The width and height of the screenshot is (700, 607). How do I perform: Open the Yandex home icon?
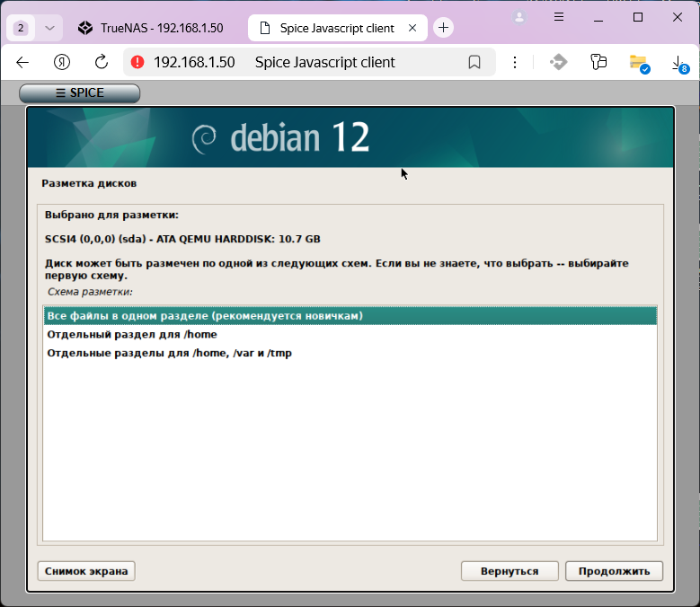tap(62, 63)
